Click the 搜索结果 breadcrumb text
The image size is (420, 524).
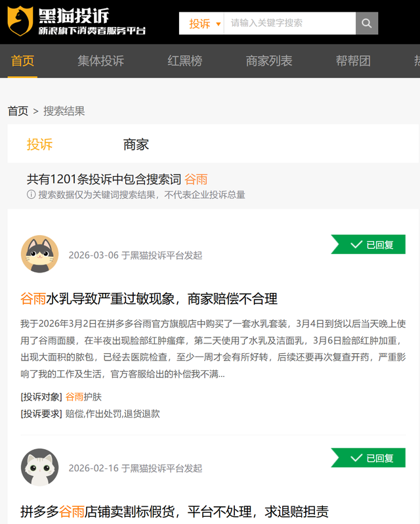click(64, 111)
